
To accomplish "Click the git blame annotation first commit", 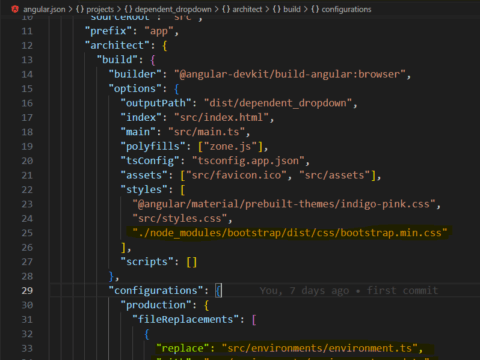I will [349, 291].
